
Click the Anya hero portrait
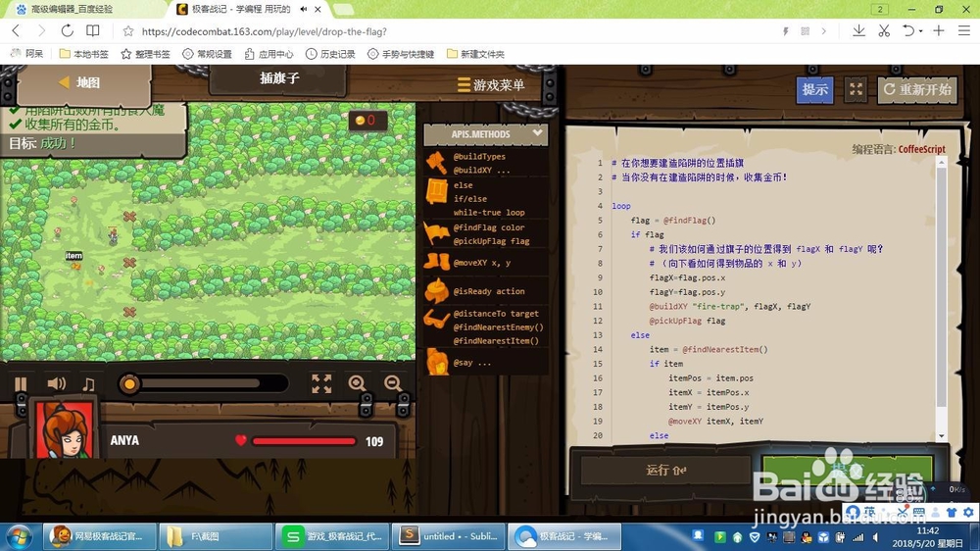(x=65, y=429)
